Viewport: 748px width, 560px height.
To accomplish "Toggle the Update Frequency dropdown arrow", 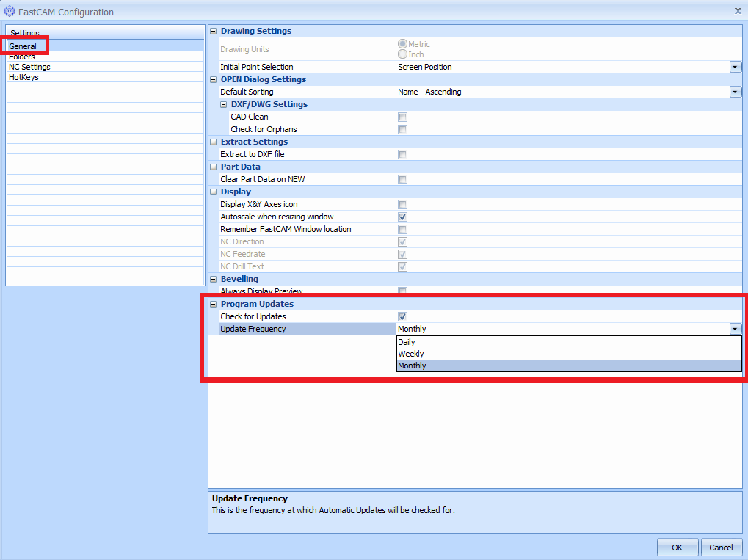I will pyautogui.click(x=735, y=329).
